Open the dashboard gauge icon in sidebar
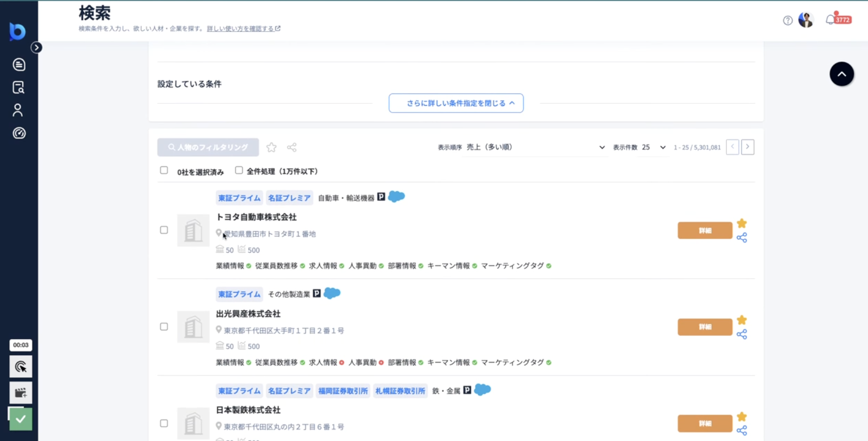This screenshot has width=868, height=441. 19,133
